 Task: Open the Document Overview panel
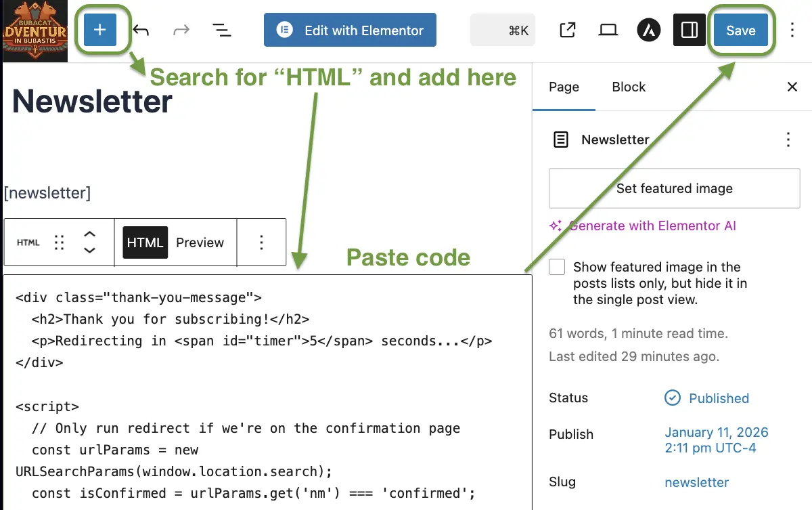222,30
